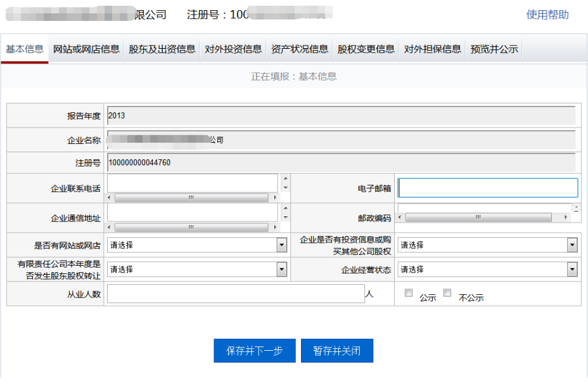Open the 使用帮助 link

click(546, 15)
